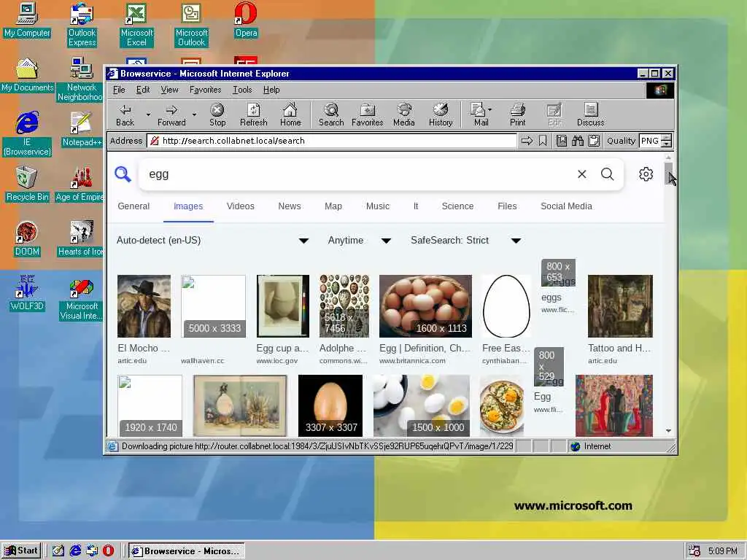Open search settings gear icon
The image size is (747, 560).
click(x=646, y=174)
